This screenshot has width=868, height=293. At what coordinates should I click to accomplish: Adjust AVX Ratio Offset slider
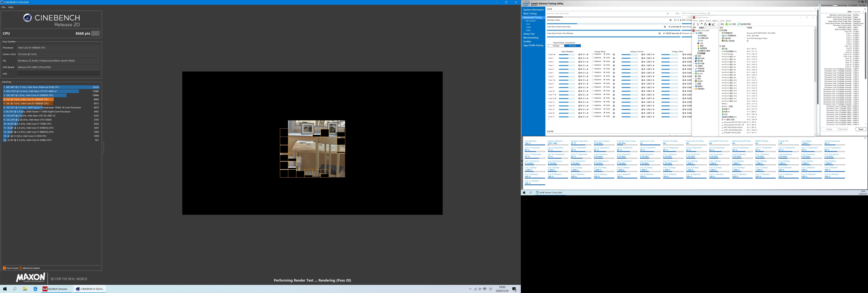(x=614, y=24)
